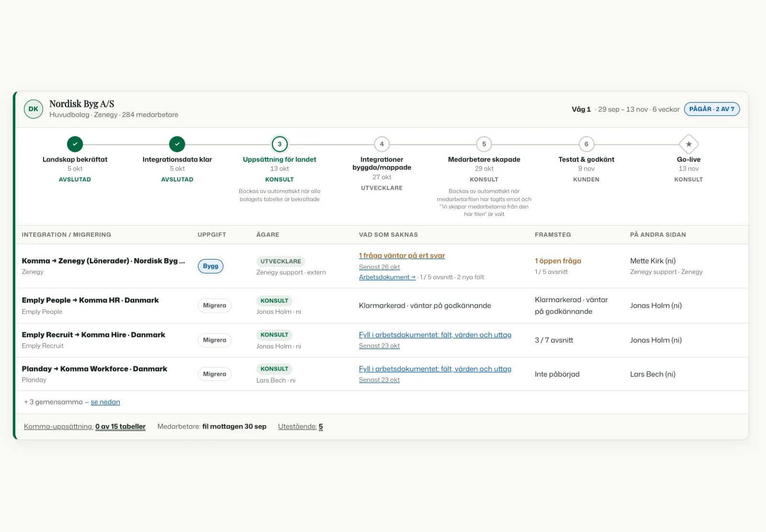Click Senast 23 okt in Emply Recruit row
The image size is (766, 532).
pyautogui.click(x=379, y=346)
